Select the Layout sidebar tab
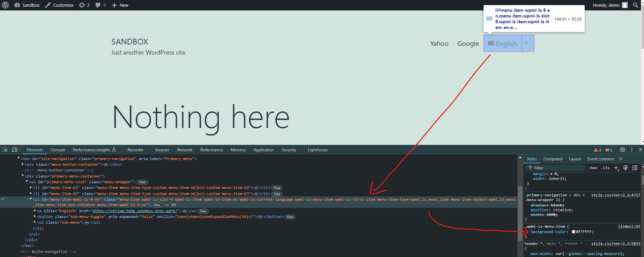This screenshot has width=644, height=257. [x=575, y=159]
